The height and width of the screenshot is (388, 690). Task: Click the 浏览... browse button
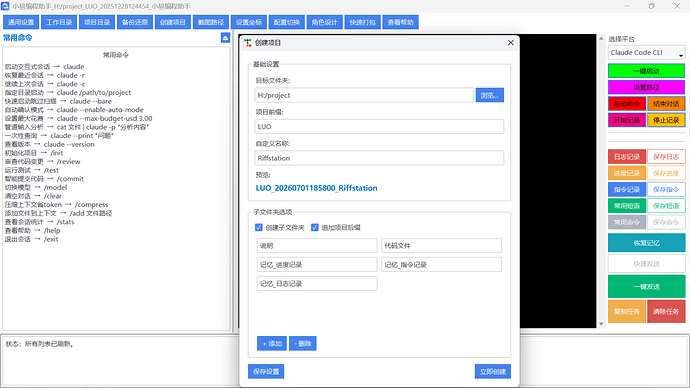pos(489,95)
